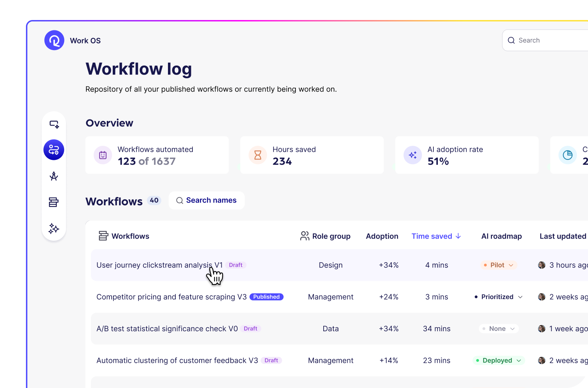Open Automatic clustering of customer feedback V3
Viewport: 588px width, 388px height.
pyautogui.click(x=177, y=361)
